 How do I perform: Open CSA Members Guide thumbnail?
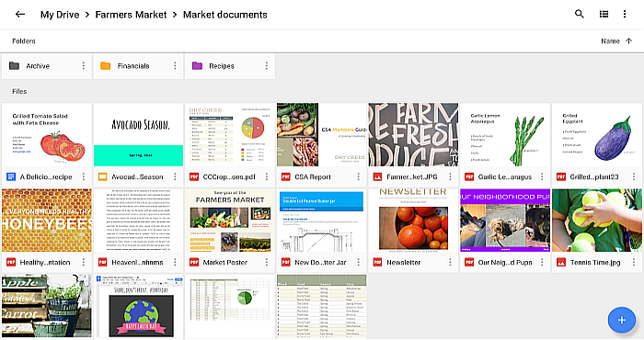[322, 134]
